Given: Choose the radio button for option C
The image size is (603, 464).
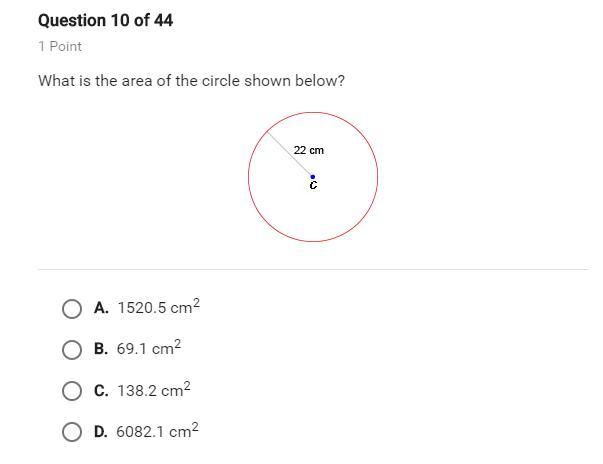Looking at the screenshot, I should coord(72,391).
